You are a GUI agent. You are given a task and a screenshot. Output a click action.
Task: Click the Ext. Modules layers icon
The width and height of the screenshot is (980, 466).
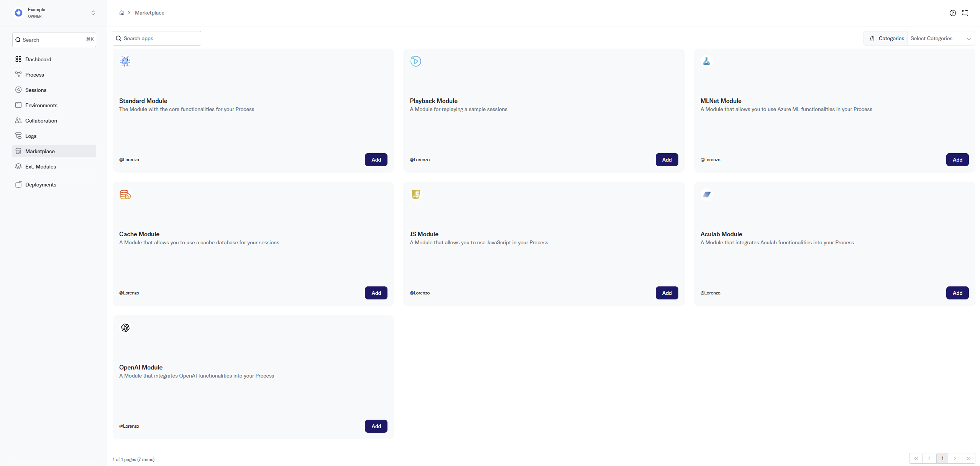coord(18,166)
